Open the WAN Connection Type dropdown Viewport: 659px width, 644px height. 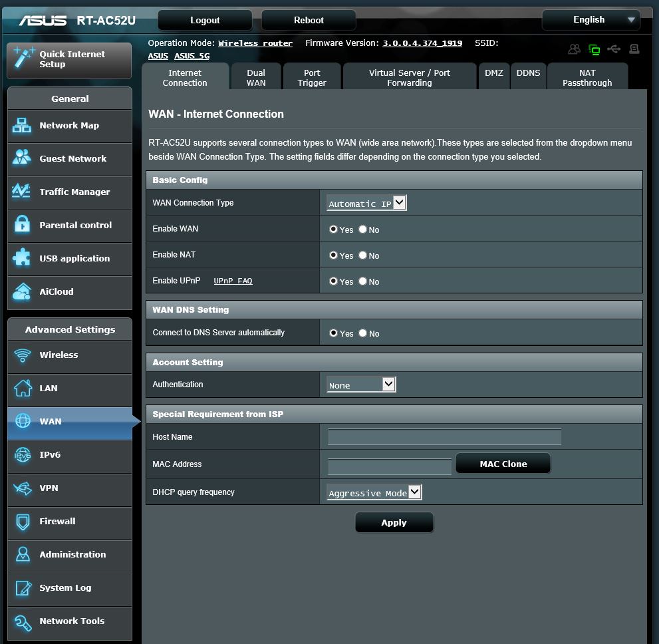coord(366,203)
